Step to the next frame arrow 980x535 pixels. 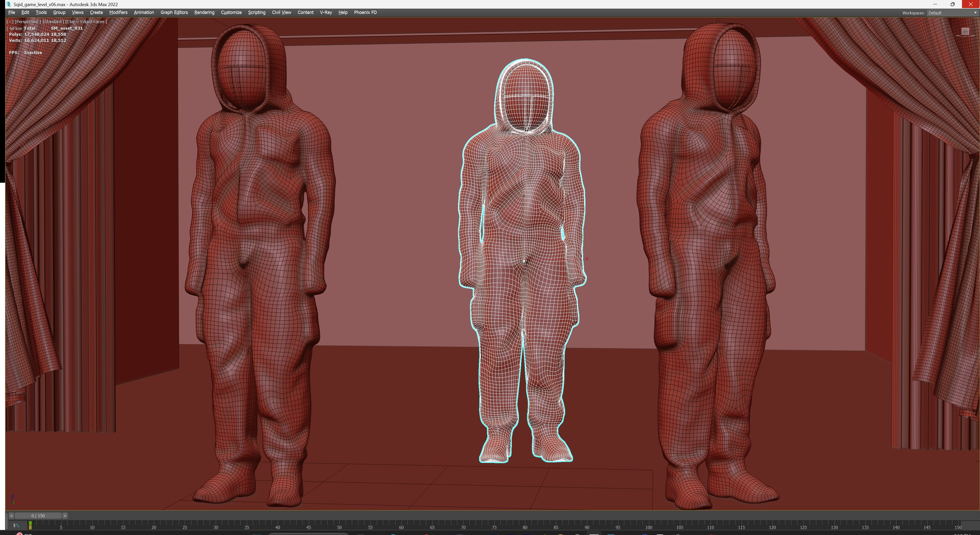(65, 516)
